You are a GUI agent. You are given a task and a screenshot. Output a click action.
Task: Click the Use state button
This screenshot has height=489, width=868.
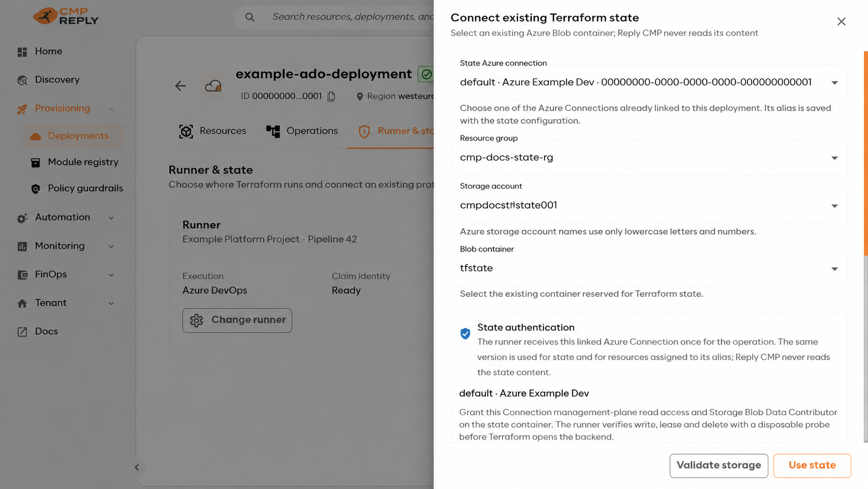[812, 466]
